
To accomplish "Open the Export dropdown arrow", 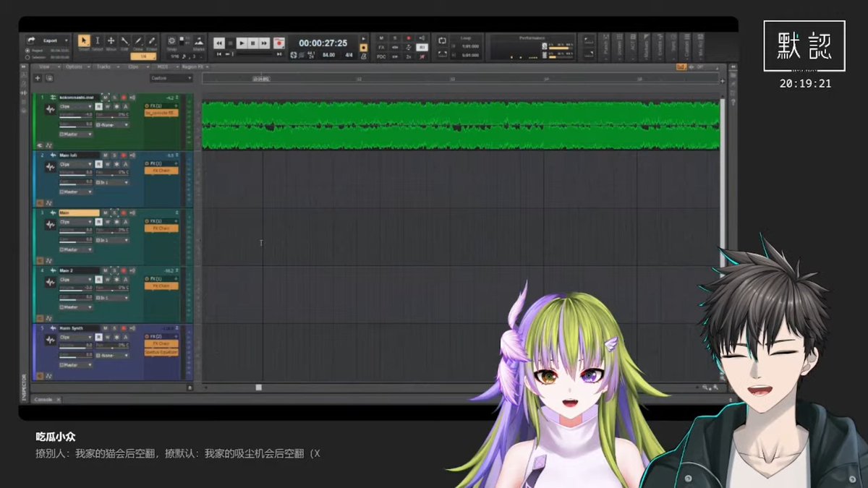I will (x=67, y=40).
